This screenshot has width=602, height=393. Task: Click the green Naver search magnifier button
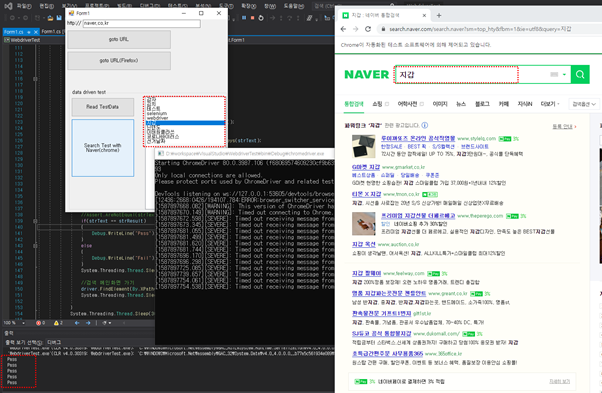[x=580, y=74]
